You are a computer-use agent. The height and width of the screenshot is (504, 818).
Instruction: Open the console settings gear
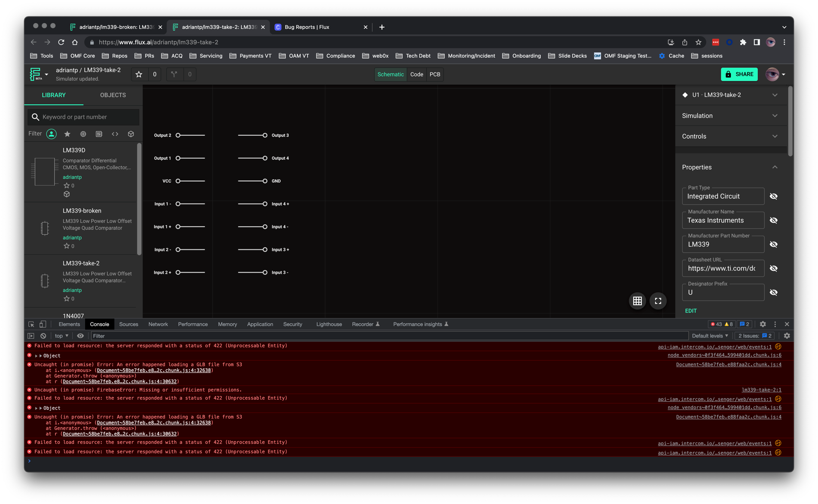[x=787, y=336]
